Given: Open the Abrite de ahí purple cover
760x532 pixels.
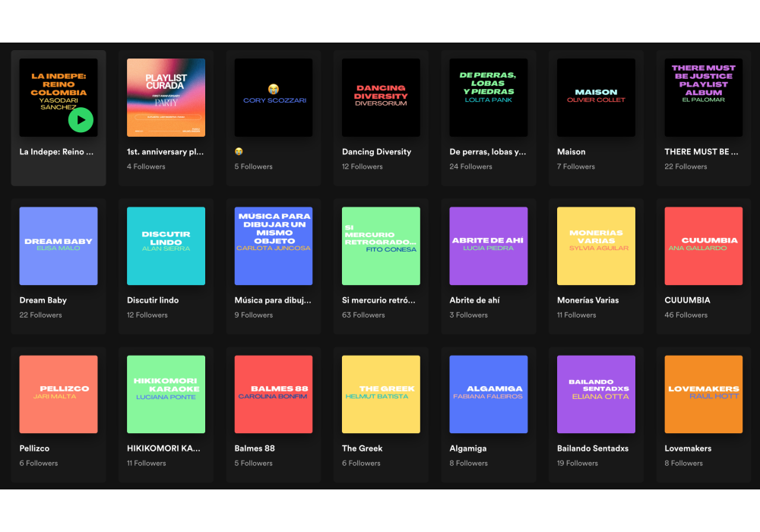Looking at the screenshot, I should [489, 245].
